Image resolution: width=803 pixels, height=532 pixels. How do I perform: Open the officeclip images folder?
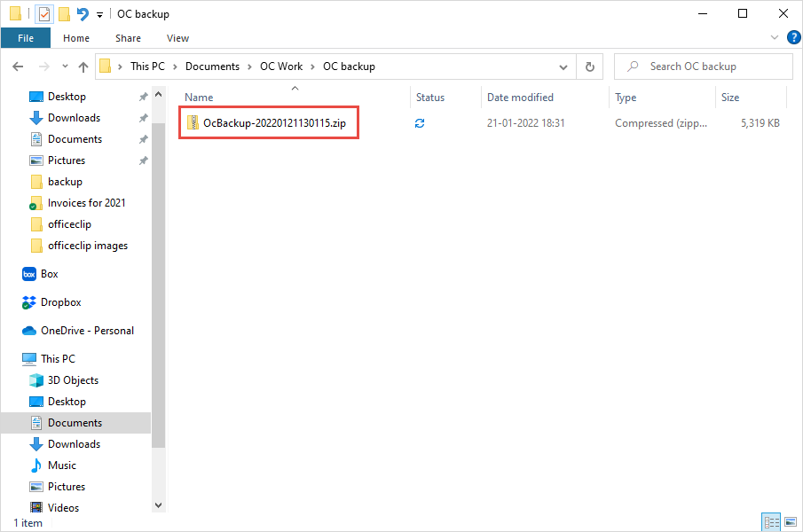pos(88,246)
